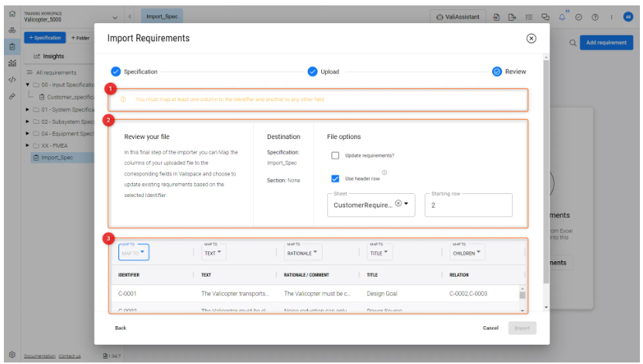Click the notifications bell icon
643x364 pixels.
(563, 17)
